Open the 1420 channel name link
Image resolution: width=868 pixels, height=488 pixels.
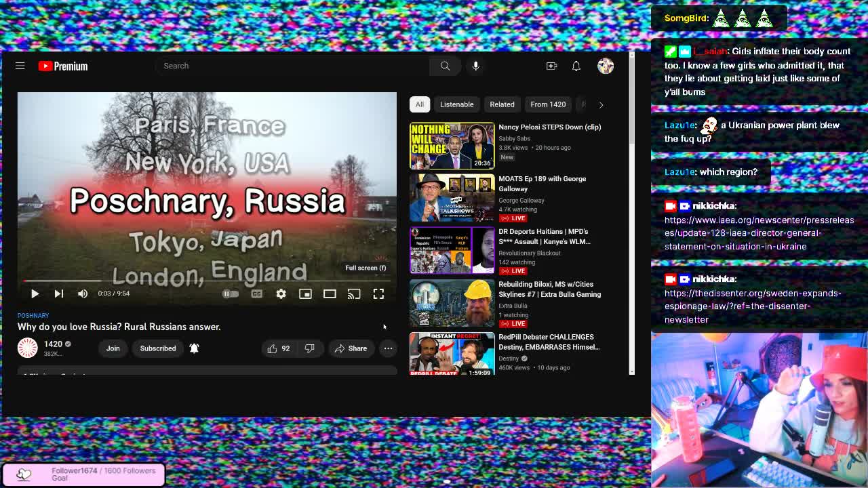click(x=53, y=344)
